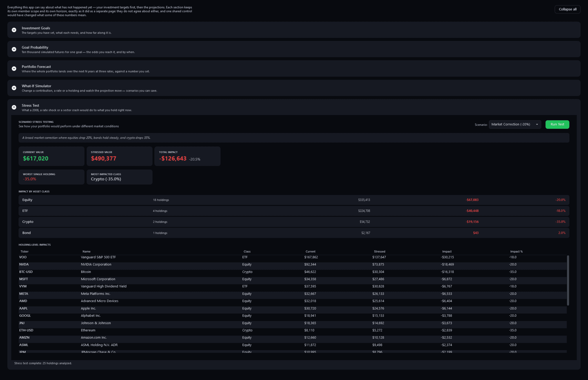
Task: Click ASML Holding N.V. ADR name
Action: [x=99, y=345]
